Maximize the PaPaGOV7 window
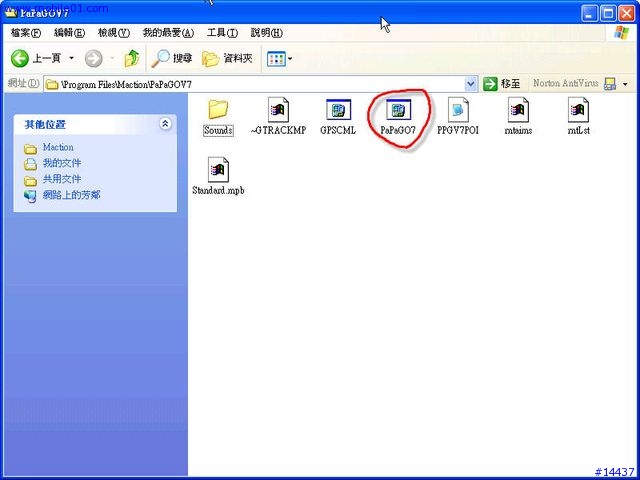The width and height of the screenshot is (640, 480). (608, 13)
